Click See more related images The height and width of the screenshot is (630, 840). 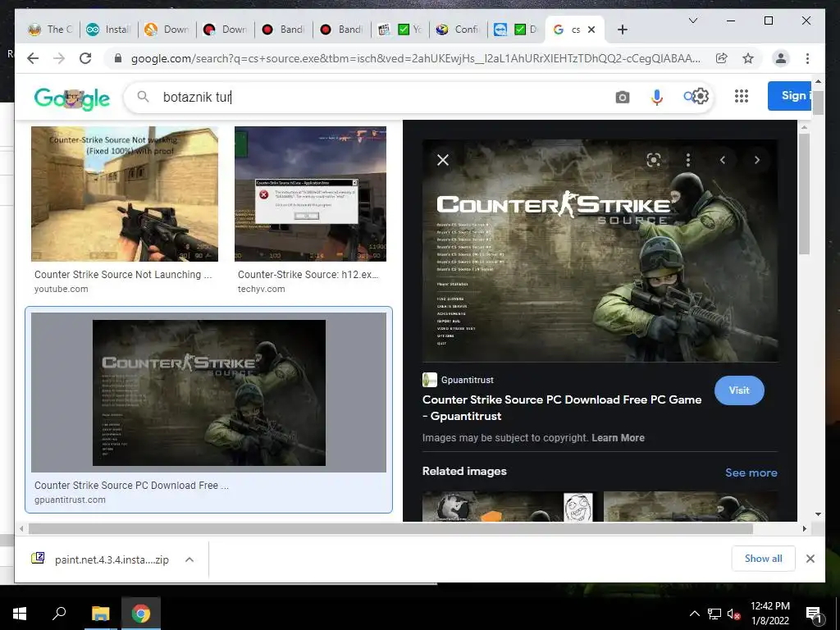[751, 472]
